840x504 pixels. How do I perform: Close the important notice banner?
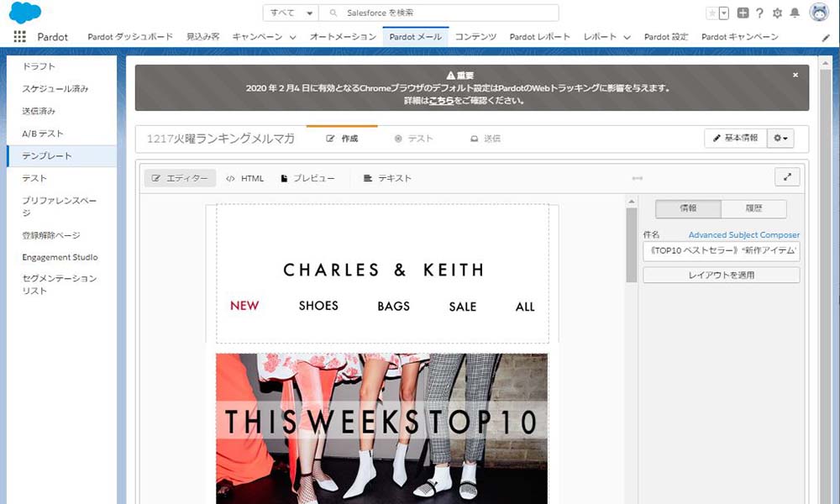pos(795,75)
